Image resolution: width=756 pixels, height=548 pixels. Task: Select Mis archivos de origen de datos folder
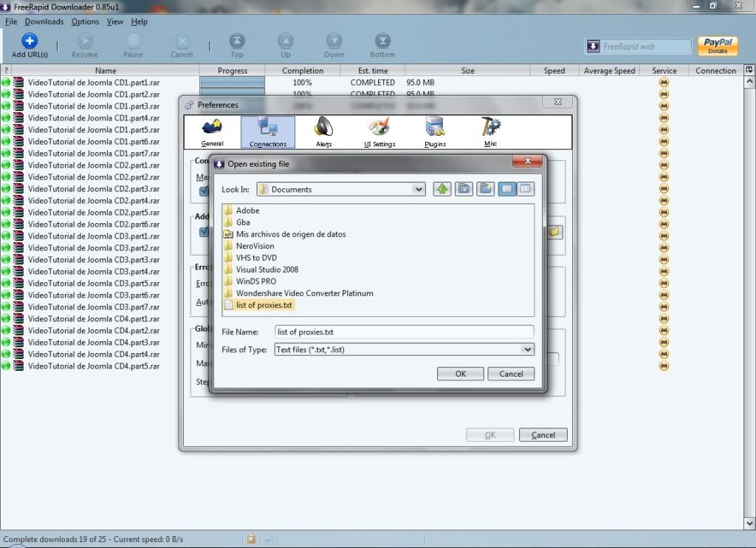click(285, 234)
